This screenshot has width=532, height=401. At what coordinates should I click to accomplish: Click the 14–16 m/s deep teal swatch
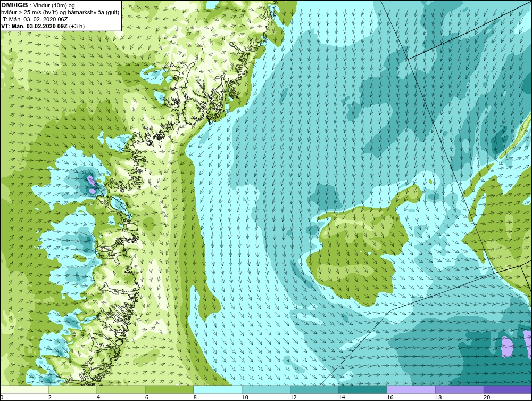click(363, 389)
